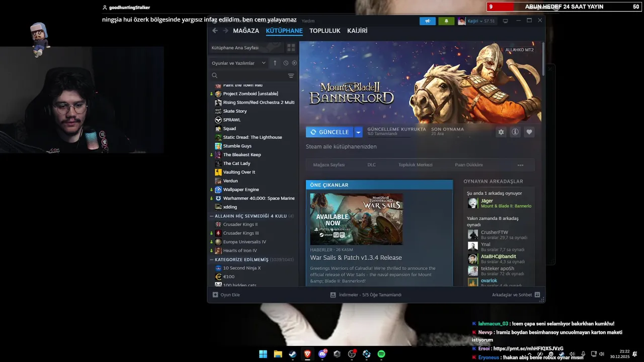Open the War Sails news thumbnail
This screenshot has width=644, height=362.
356,219
